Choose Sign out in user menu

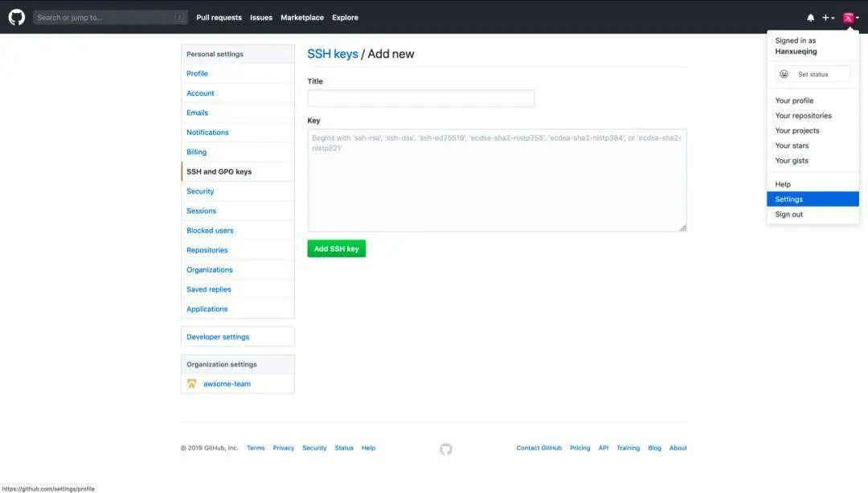[x=813, y=215]
